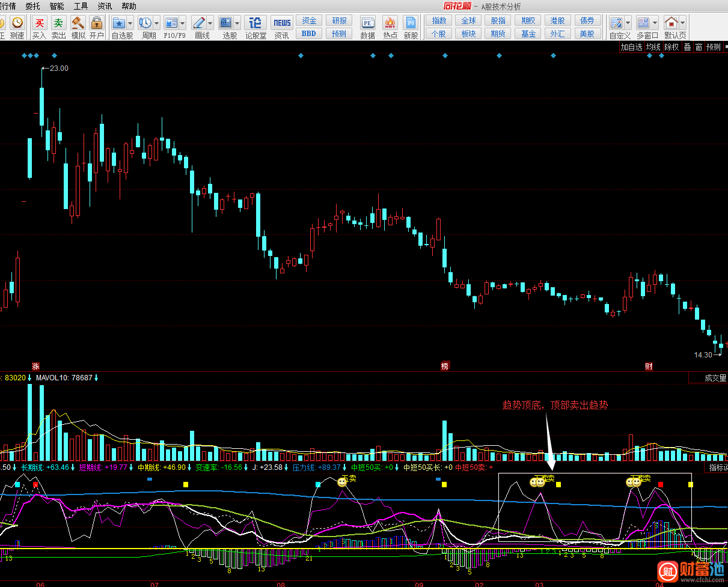The width and height of the screenshot is (728, 587).
Task: Toggle 除权 ex-rights adjustment
Action: tap(671, 47)
